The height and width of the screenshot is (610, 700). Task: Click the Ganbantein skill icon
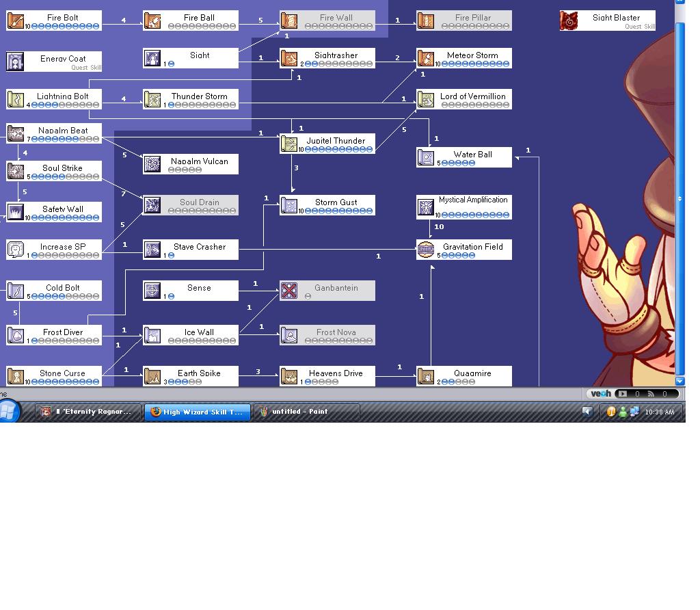[289, 291]
